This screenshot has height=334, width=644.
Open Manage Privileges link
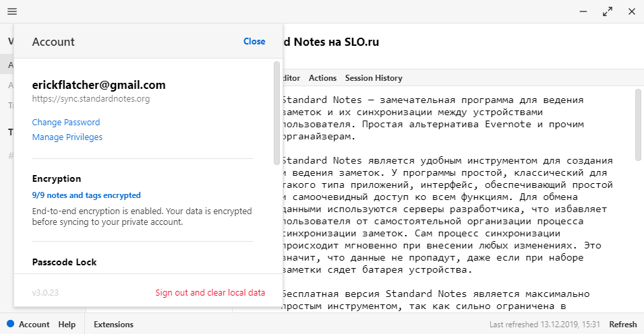tap(67, 137)
